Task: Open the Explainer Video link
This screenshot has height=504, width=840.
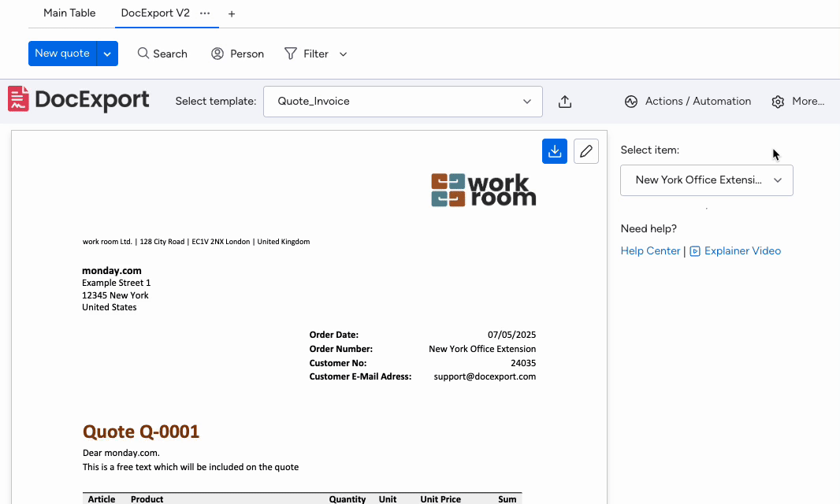Action: tap(735, 250)
